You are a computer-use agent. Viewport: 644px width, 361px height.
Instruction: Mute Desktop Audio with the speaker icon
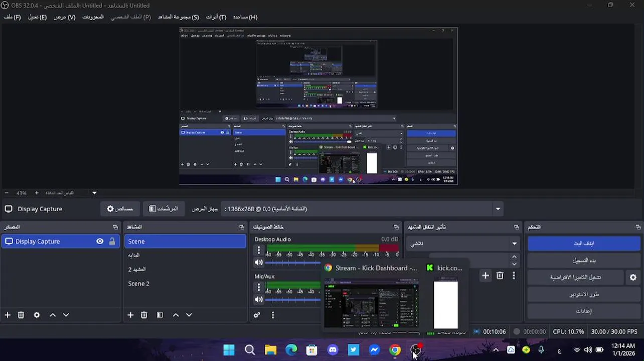click(x=259, y=262)
